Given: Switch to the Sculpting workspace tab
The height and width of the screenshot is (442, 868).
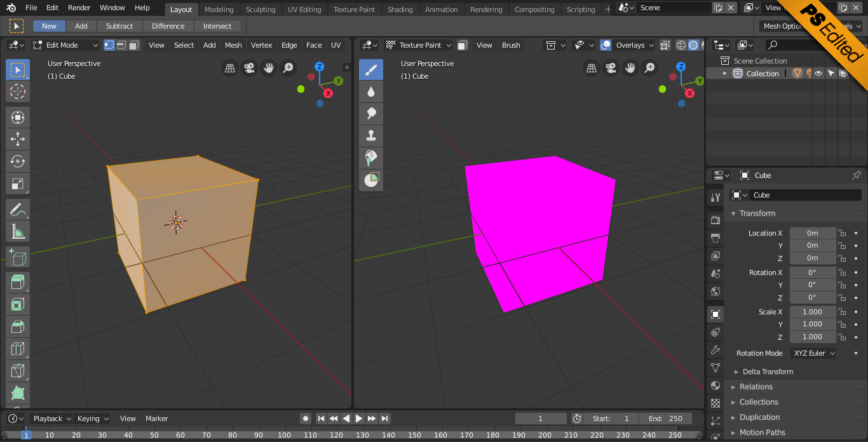Looking at the screenshot, I should 261,10.
